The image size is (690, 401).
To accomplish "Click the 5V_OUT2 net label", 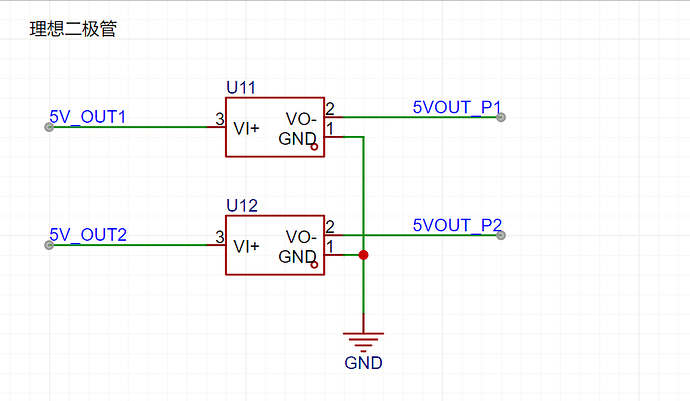I will pos(88,235).
